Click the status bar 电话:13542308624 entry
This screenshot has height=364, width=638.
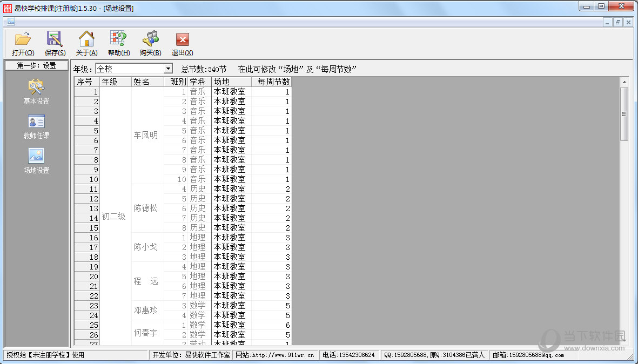[348, 355]
